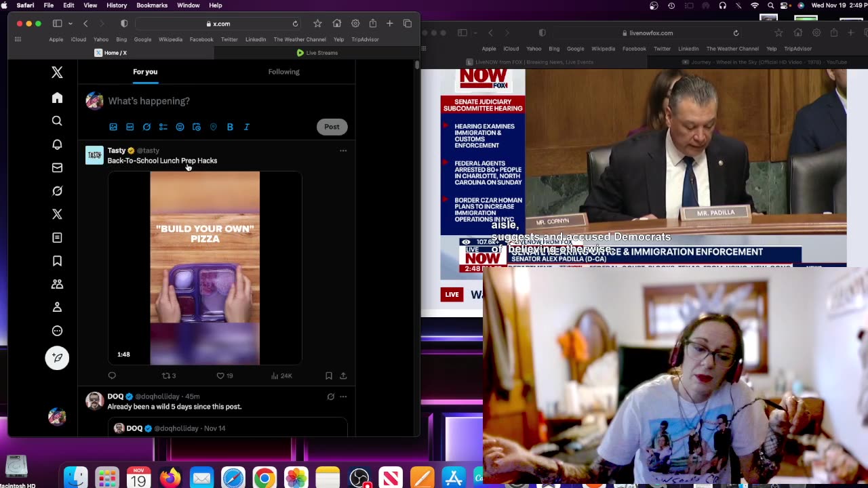Open Grok actions on DOQ post

(x=330, y=396)
